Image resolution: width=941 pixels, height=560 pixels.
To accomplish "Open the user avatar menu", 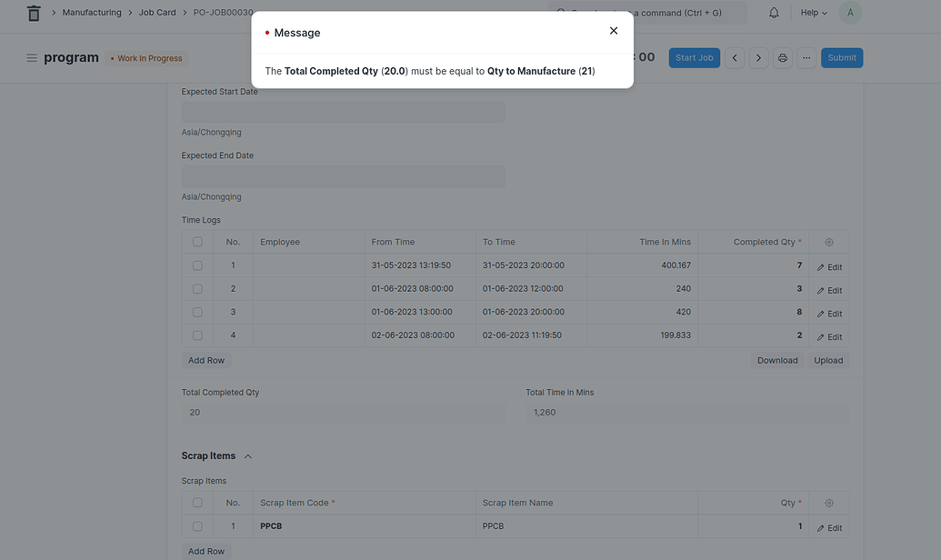I will 849,12.
